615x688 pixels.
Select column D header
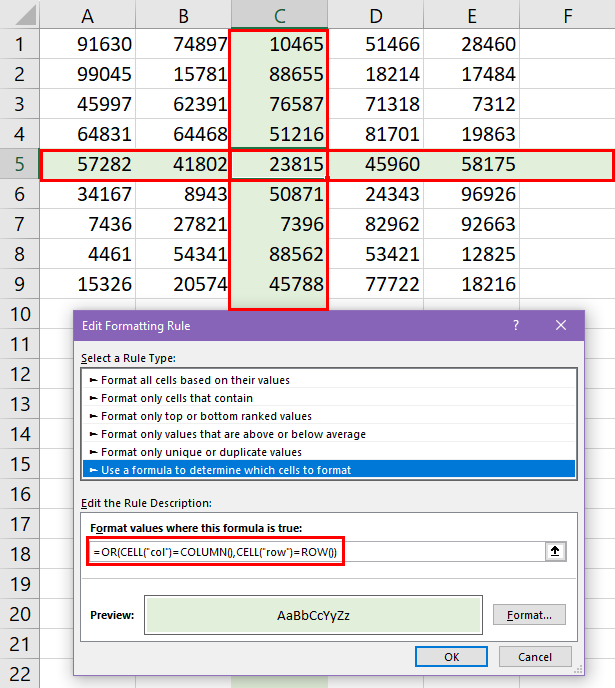point(375,14)
